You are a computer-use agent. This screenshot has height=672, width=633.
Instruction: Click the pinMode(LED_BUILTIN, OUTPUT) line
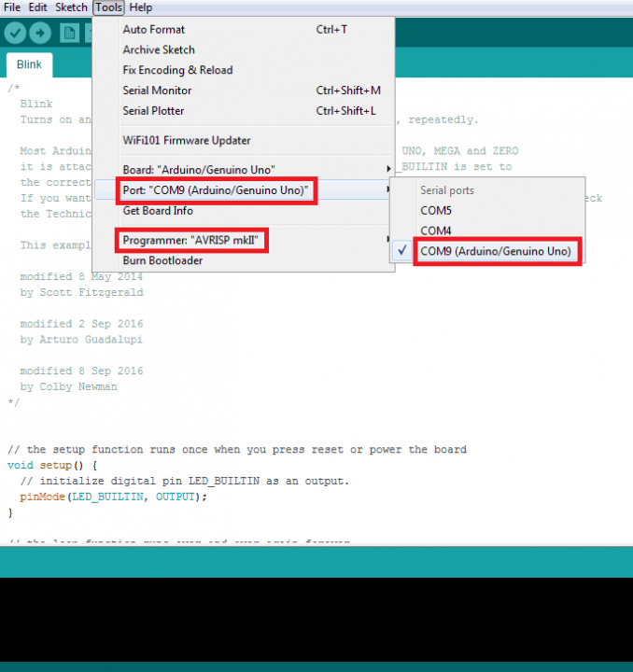coord(113,497)
